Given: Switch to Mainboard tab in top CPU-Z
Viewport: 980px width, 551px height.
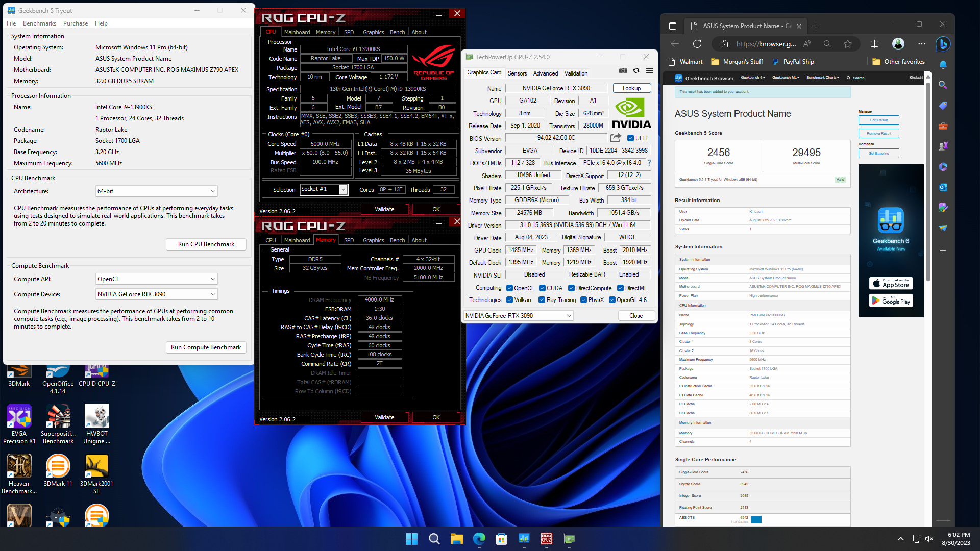Looking at the screenshot, I should [x=297, y=32].
